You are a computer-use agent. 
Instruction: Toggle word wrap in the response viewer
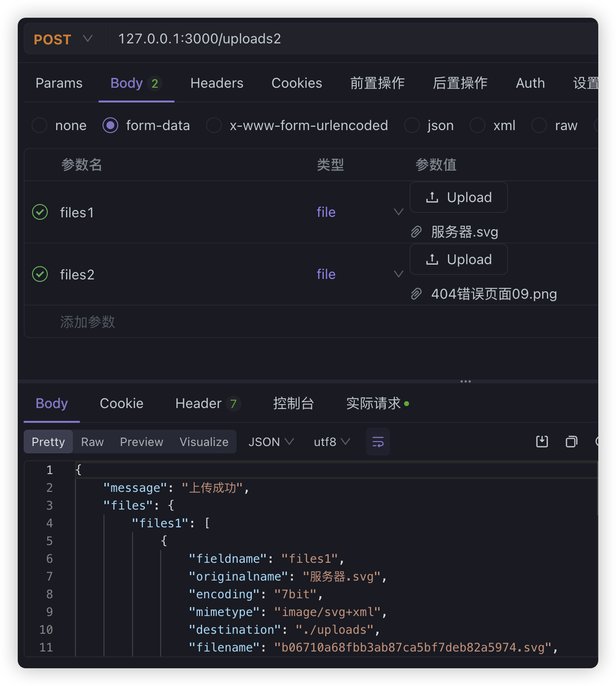tap(377, 442)
